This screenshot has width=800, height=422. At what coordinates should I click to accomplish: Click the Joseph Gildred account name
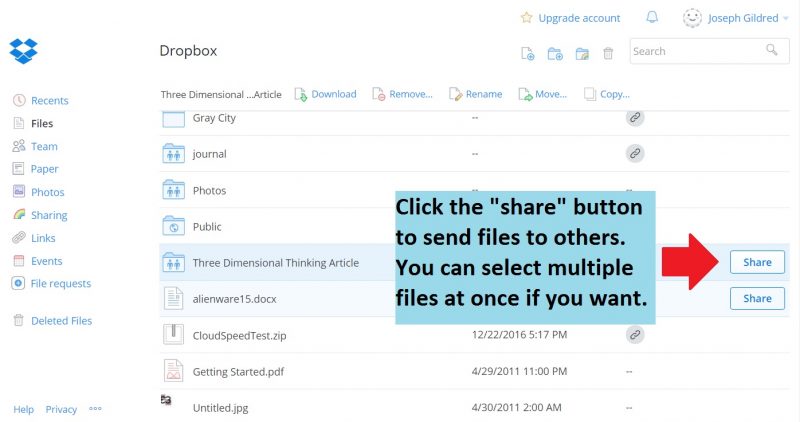pos(743,18)
